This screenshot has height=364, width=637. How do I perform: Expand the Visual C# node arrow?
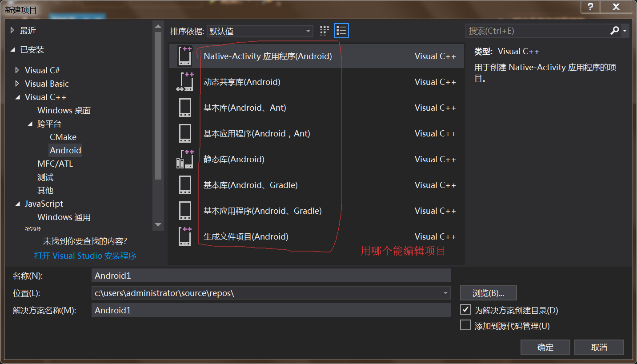click(17, 70)
